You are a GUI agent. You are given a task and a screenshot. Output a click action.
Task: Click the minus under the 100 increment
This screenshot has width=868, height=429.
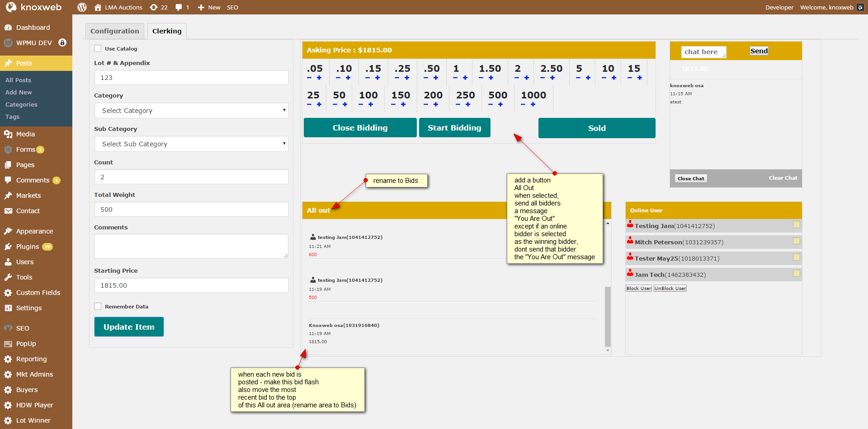coord(361,104)
